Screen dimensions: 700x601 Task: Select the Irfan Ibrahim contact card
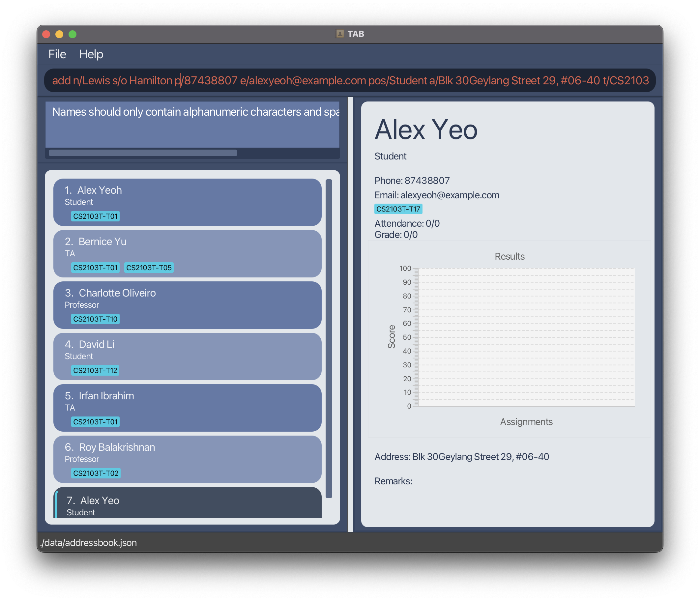coord(187,408)
